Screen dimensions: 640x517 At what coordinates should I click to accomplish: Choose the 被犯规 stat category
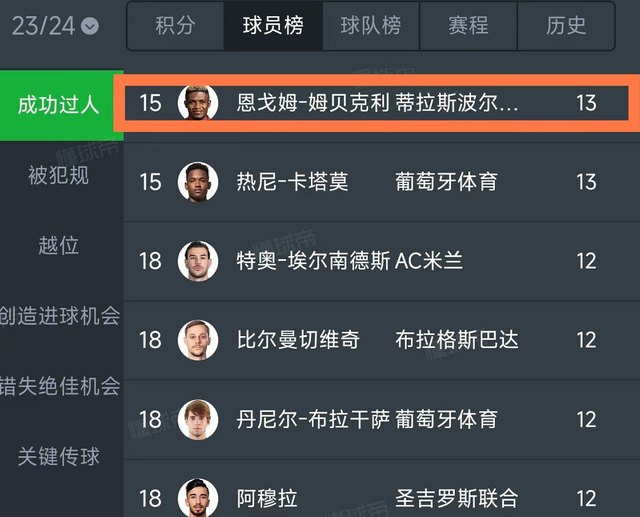(x=59, y=175)
